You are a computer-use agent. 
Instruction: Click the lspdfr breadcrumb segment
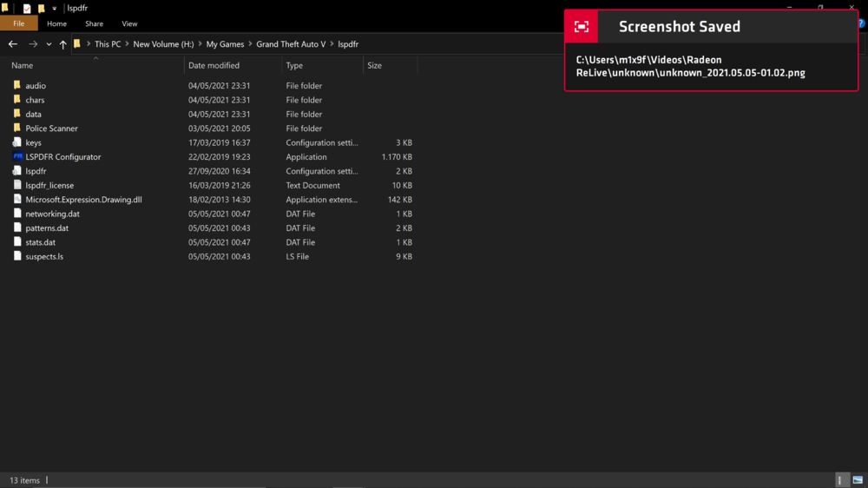[x=348, y=44]
